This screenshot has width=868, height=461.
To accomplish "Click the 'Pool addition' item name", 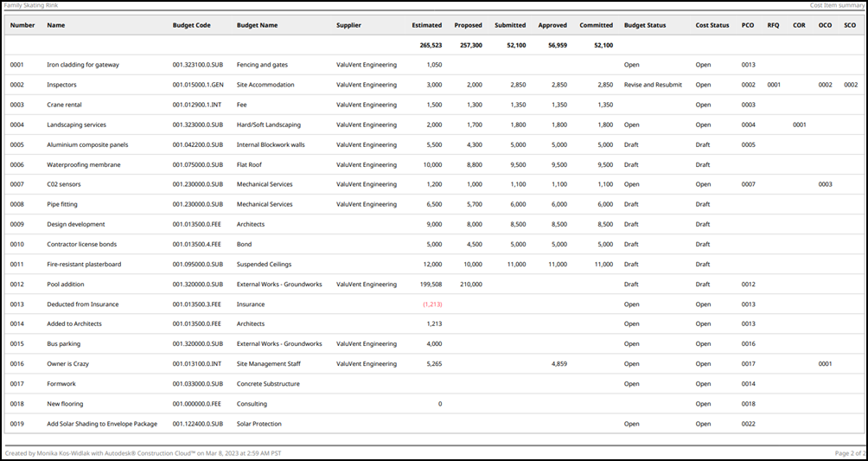I will point(66,285).
